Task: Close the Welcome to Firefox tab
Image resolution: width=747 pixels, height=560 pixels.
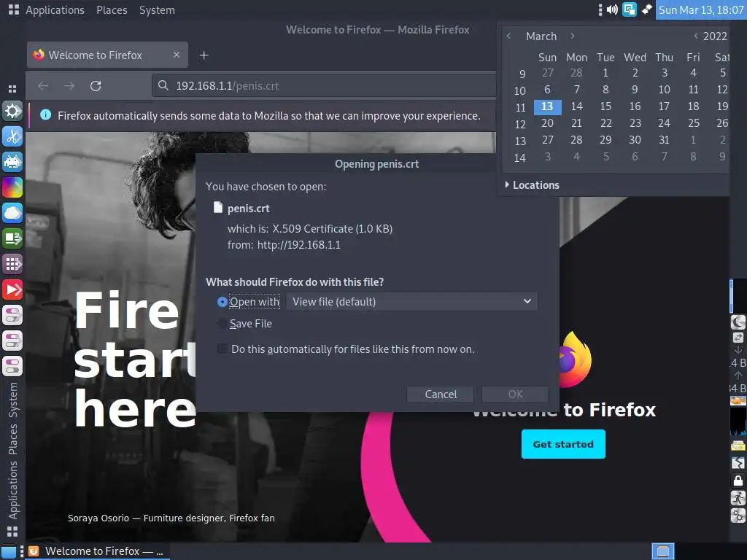Action: (177, 55)
